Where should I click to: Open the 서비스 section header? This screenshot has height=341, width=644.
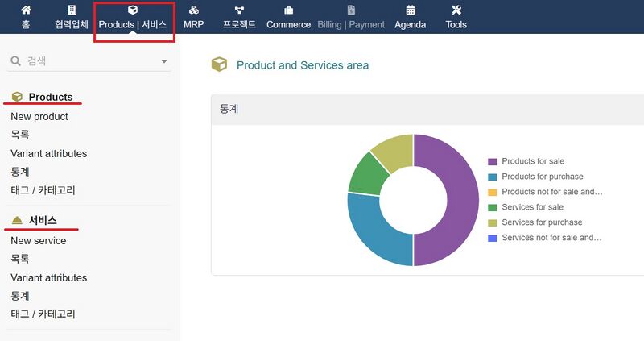click(42, 221)
